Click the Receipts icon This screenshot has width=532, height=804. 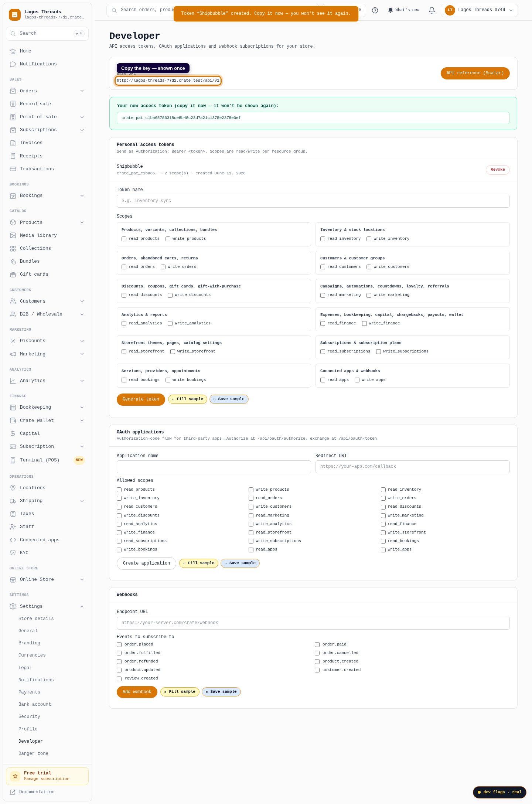[13, 156]
